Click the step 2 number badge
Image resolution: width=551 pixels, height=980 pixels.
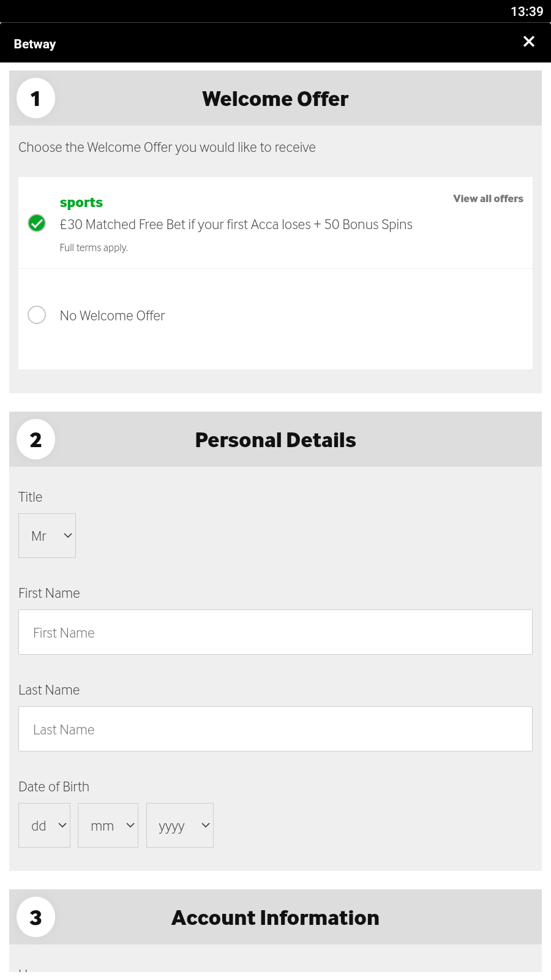[36, 440]
